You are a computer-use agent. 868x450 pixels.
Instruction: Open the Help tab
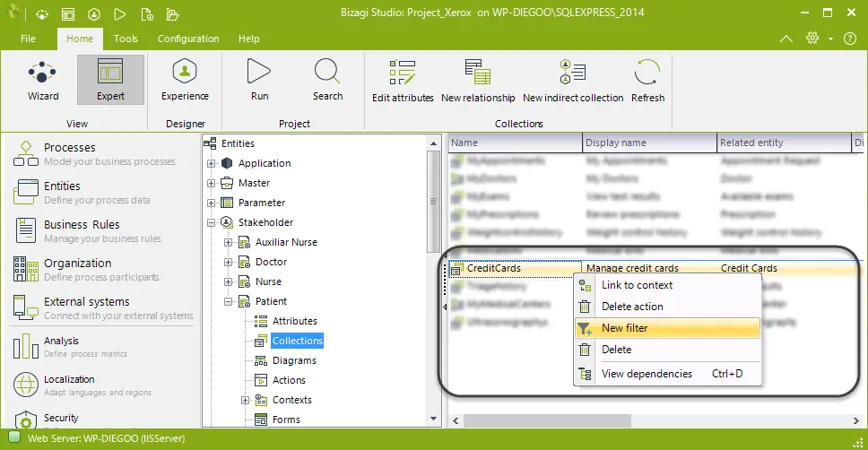click(x=248, y=39)
